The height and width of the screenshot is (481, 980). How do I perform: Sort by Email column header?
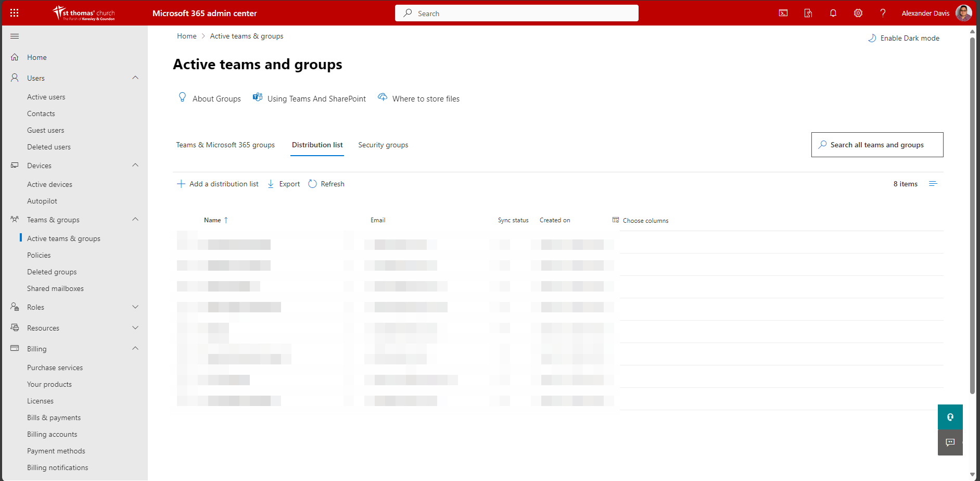[378, 220]
